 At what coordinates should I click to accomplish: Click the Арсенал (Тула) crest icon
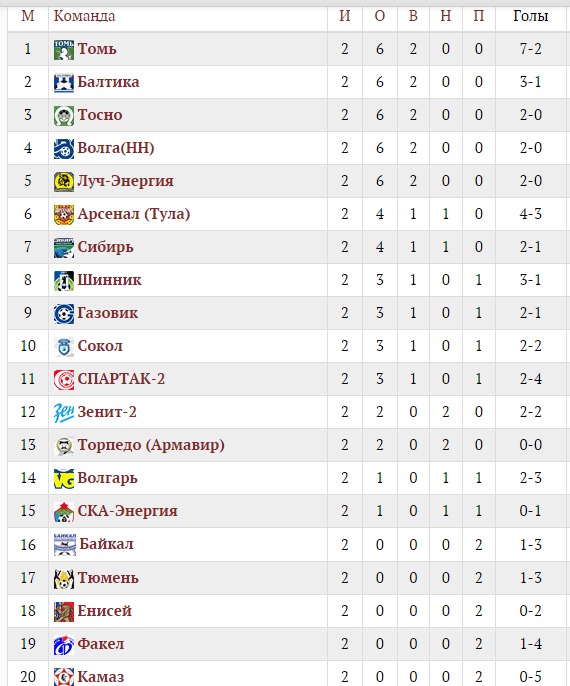click(64, 214)
